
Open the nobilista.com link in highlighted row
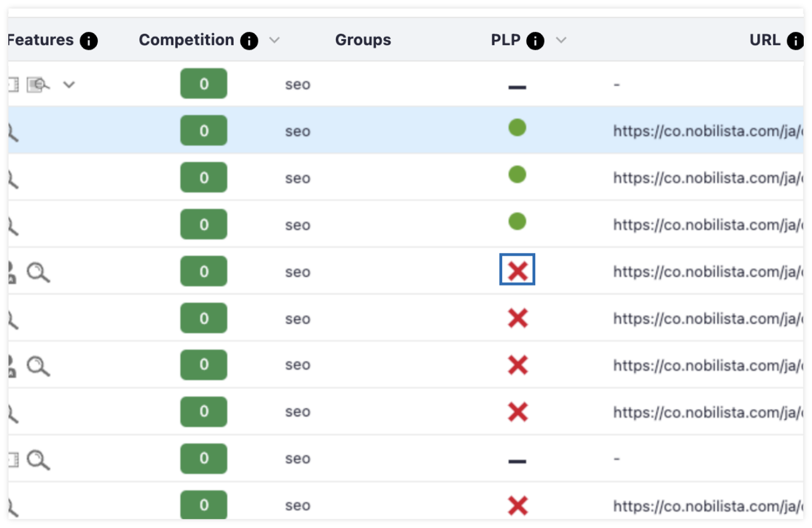pyautogui.click(x=707, y=130)
